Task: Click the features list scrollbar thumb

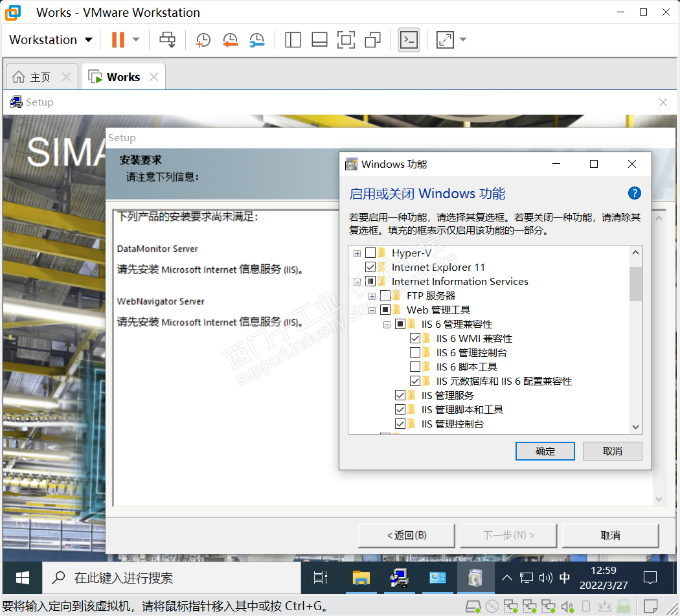Action: pyautogui.click(x=635, y=284)
